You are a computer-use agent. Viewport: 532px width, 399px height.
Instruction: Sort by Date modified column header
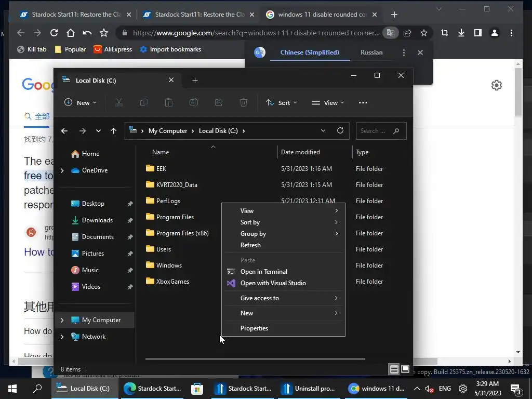click(315, 152)
